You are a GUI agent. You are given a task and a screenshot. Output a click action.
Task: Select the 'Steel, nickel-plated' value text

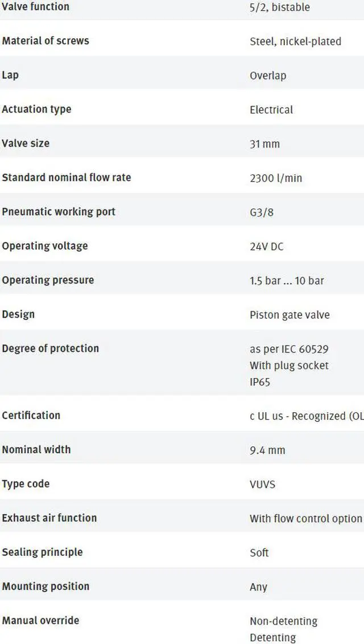point(296,42)
